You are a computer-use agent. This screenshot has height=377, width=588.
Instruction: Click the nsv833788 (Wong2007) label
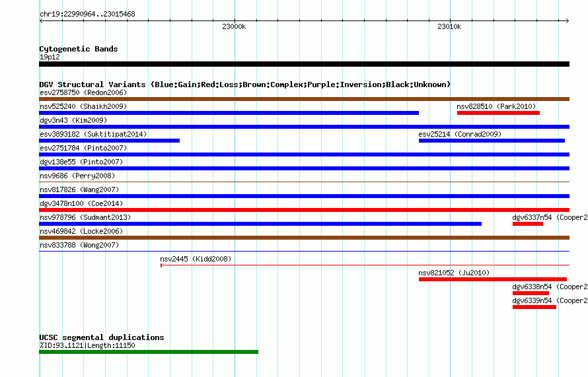tap(79, 245)
